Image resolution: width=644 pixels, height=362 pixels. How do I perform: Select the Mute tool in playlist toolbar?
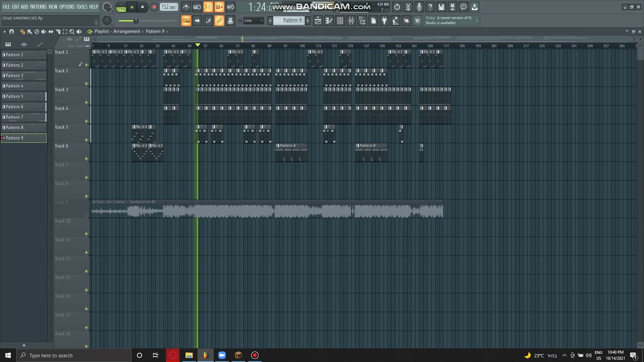[x=43, y=32]
